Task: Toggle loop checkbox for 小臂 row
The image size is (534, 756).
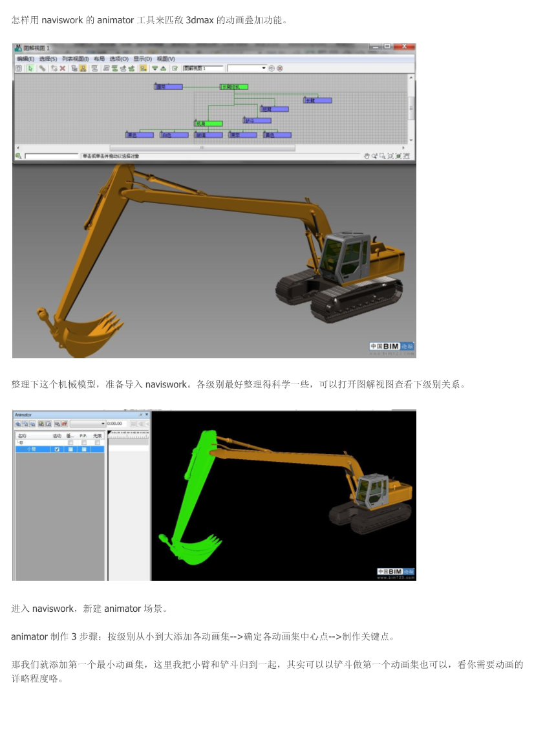Action: [70, 449]
